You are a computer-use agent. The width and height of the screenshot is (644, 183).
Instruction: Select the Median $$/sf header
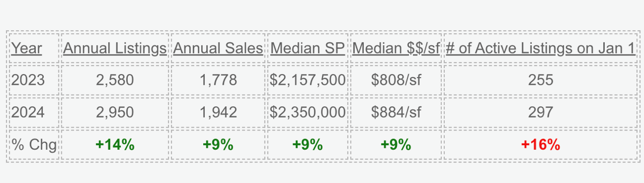(396, 48)
